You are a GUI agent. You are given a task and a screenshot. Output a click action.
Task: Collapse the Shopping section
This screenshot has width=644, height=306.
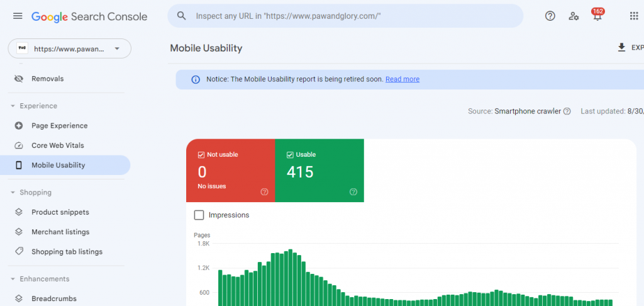[x=13, y=193]
